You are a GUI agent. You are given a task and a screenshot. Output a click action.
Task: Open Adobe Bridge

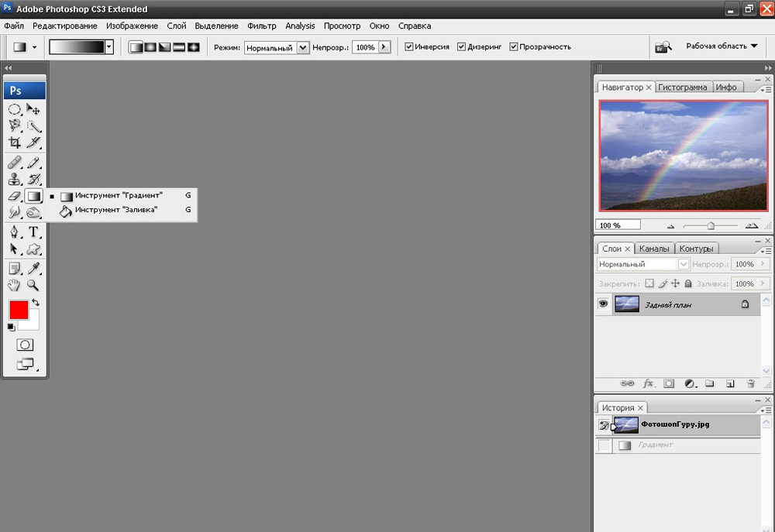tap(663, 47)
